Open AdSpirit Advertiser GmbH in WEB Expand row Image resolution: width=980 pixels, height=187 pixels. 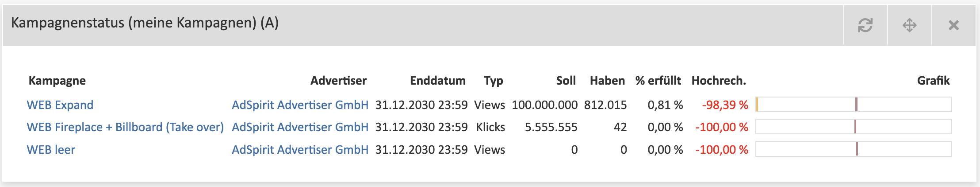(x=300, y=105)
